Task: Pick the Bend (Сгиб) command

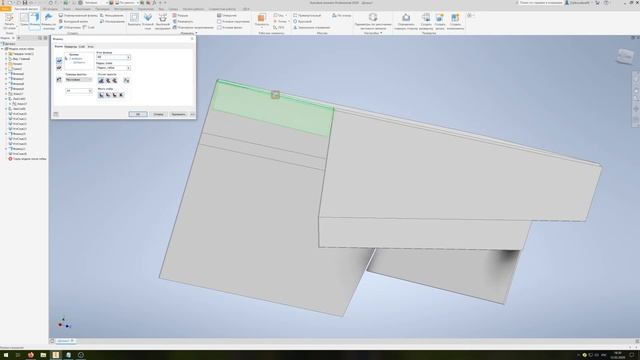Action: [89, 27]
